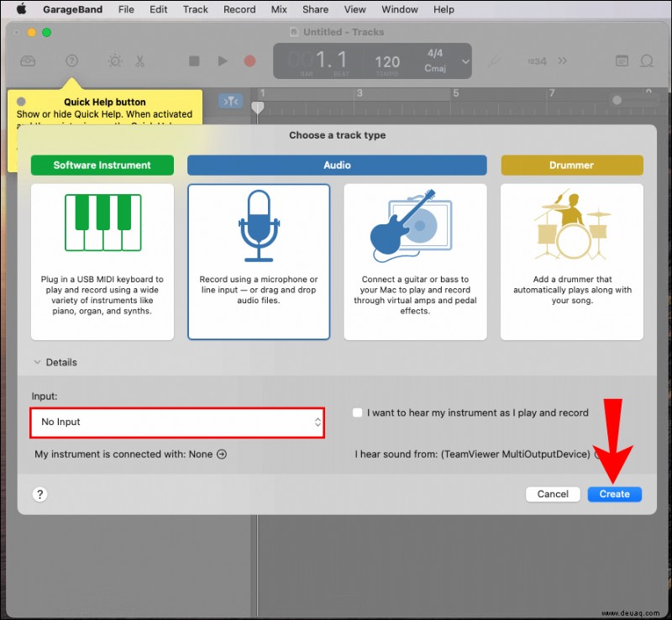Click the playhead marker on the ruler
672x620 pixels.
point(258,108)
